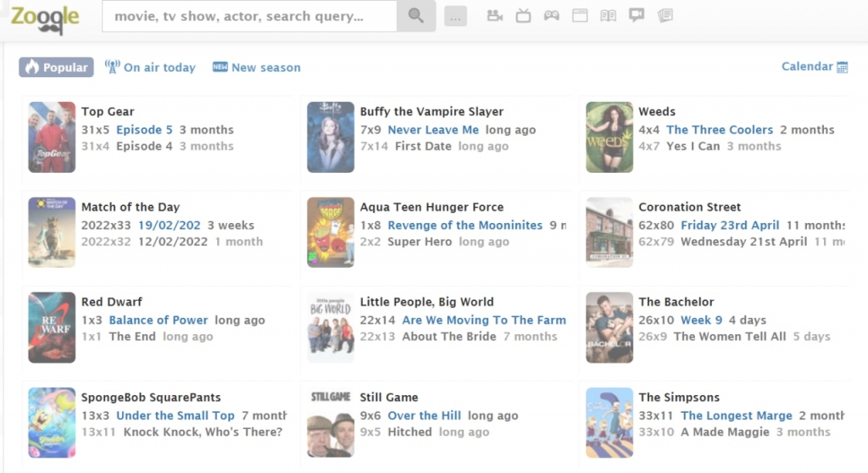The image size is (868, 473).
Task: Open the newspaper icon in header
Action: click(x=665, y=15)
